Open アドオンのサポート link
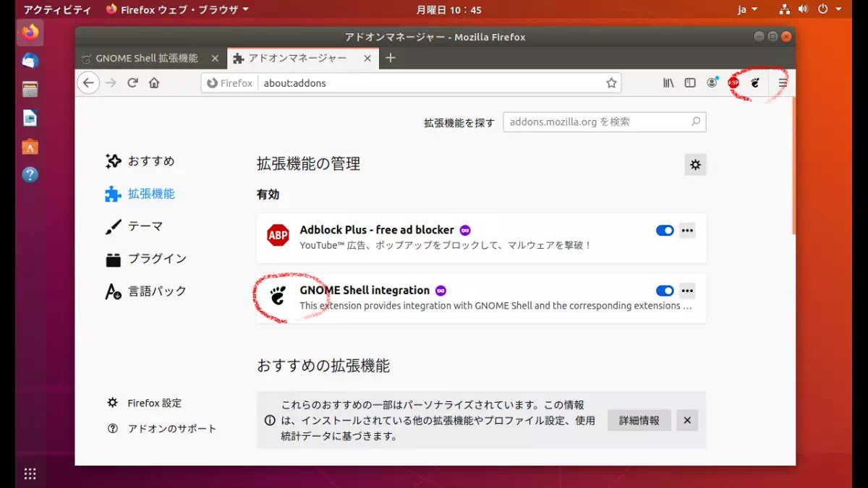This screenshot has height=488, width=868. coord(162,428)
